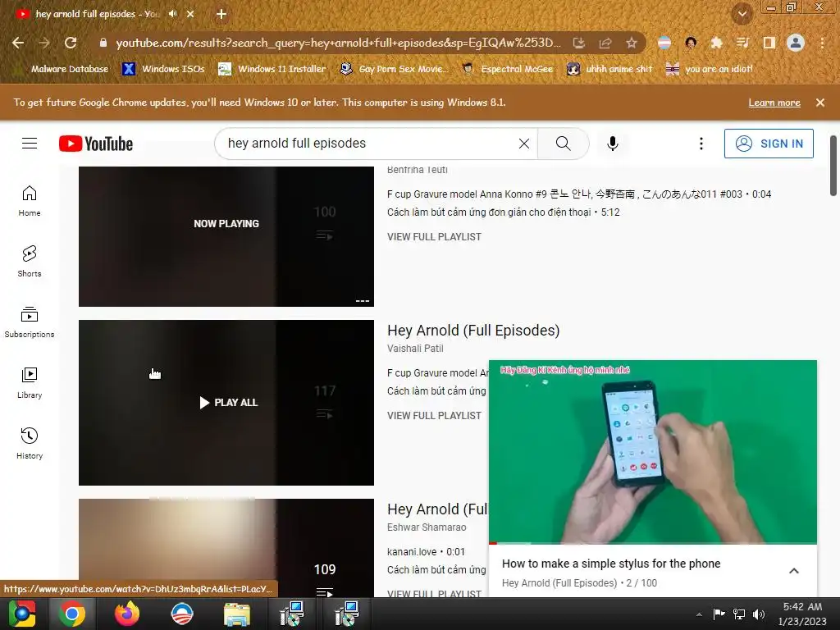Click the PLAY ALL playlist thumbnail
The width and height of the screenshot is (840, 630).
click(226, 402)
